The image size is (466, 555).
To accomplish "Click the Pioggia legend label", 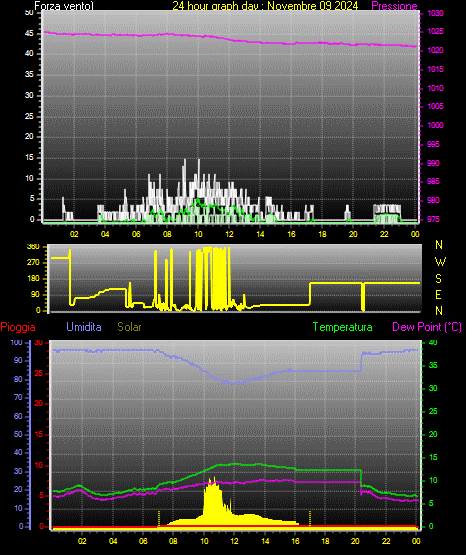I will pyautogui.click(x=18, y=327).
